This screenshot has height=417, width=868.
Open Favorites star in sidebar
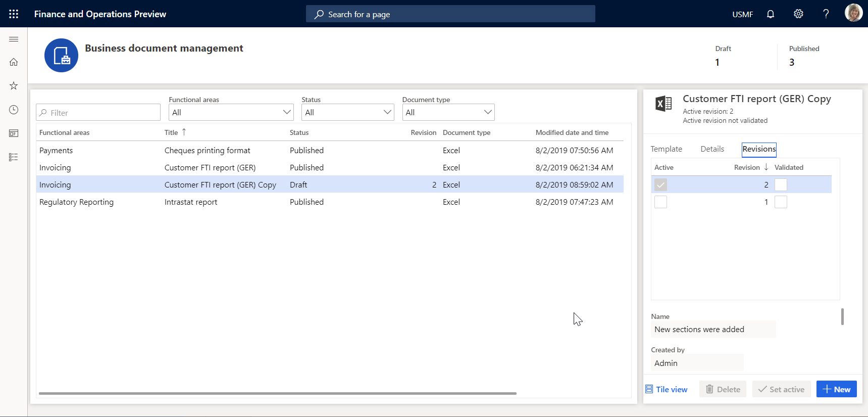[x=14, y=86]
